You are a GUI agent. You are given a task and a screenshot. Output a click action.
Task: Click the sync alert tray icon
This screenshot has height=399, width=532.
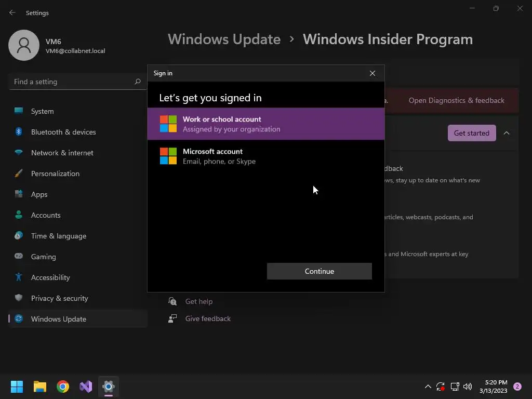[441, 387]
